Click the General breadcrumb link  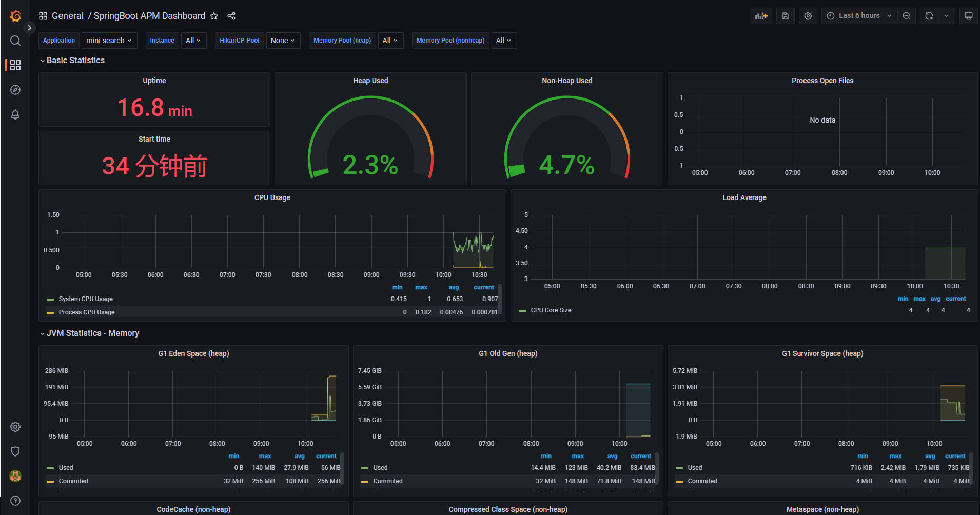(68, 16)
